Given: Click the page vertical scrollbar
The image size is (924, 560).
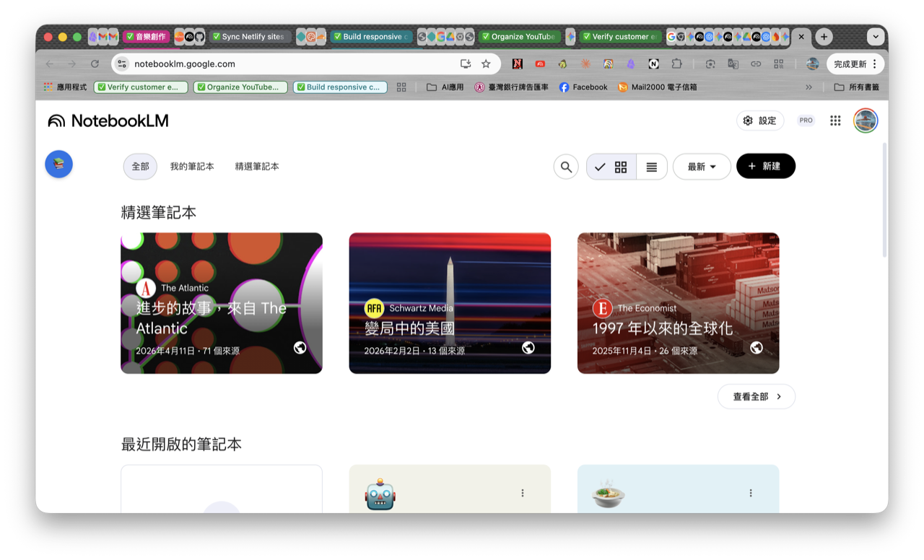Looking at the screenshot, I should [x=885, y=200].
